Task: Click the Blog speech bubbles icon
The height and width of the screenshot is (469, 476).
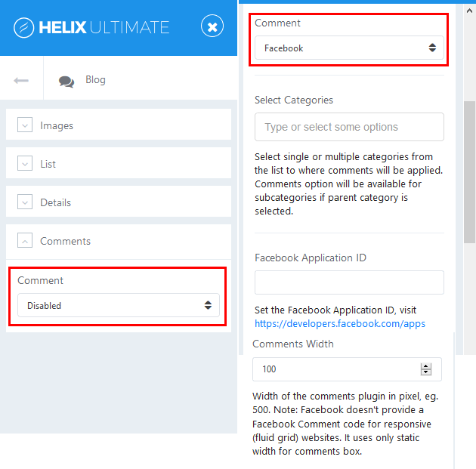Action: pos(66,81)
